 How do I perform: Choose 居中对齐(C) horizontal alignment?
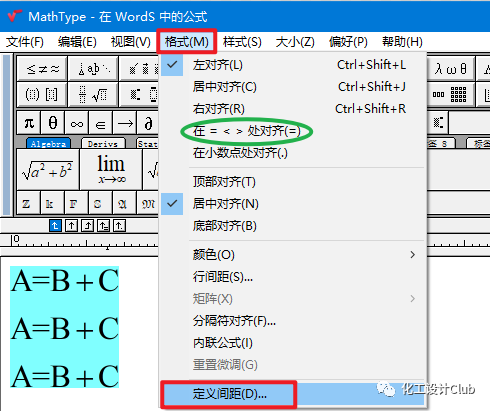[292, 87]
